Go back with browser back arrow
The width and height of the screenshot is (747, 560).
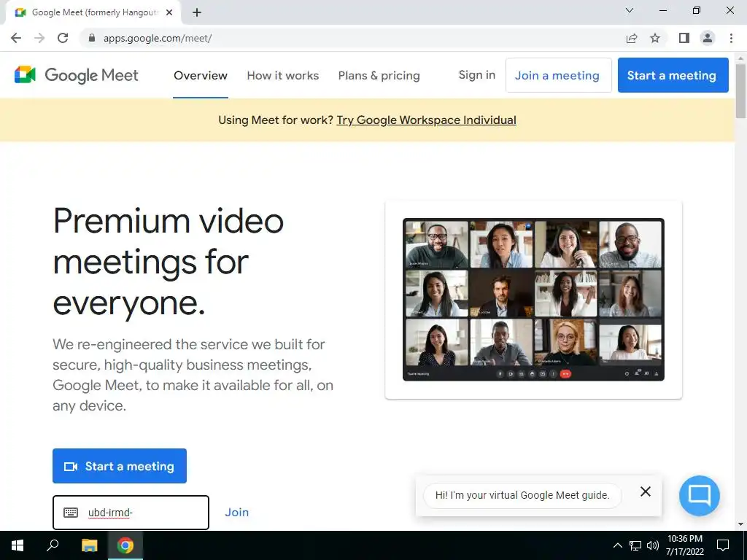(x=16, y=38)
